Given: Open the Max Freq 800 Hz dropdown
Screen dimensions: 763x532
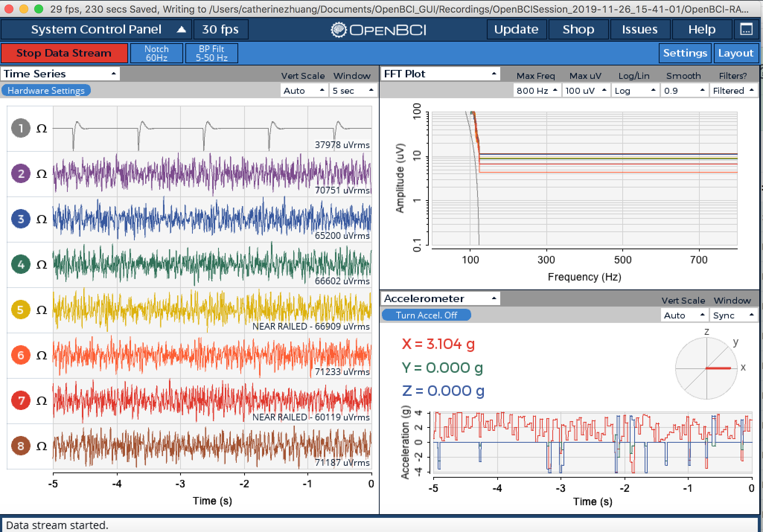Looking at the screenshot, I should click(x=537, y=91).
